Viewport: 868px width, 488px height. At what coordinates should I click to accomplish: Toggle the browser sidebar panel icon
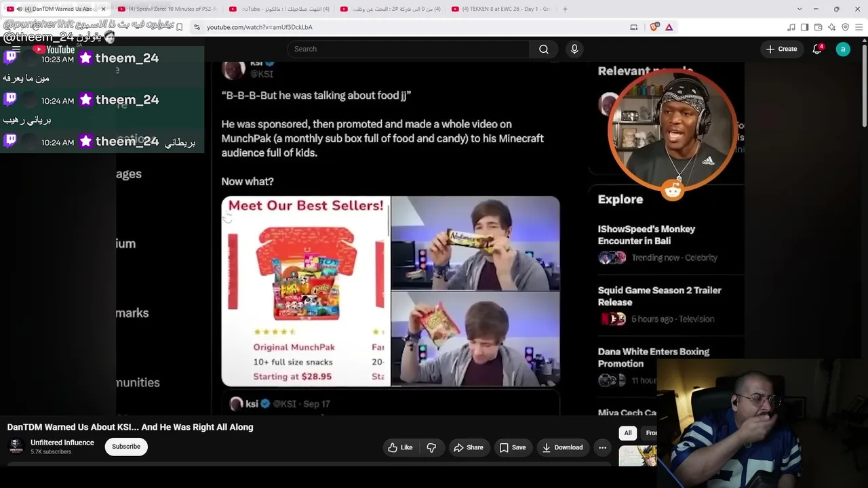point(804,27)
